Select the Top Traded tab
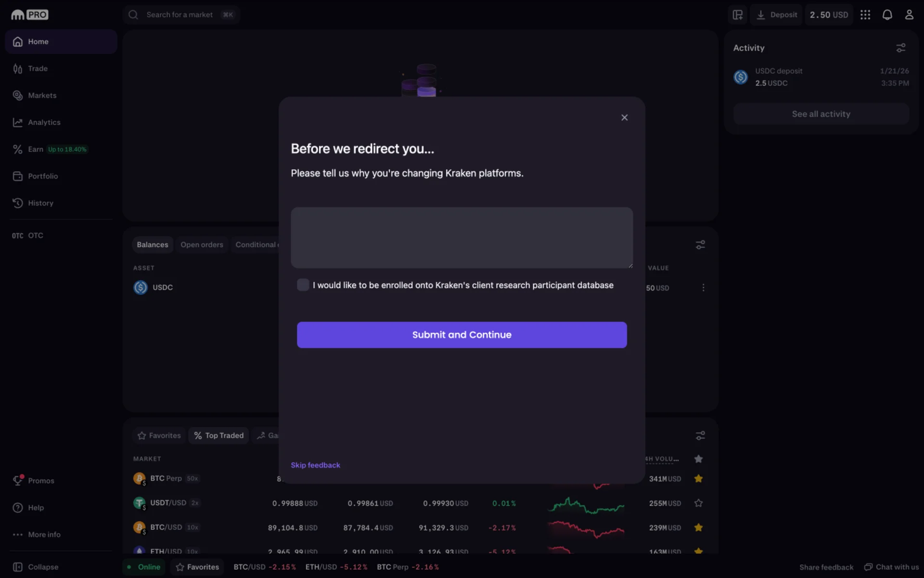 pyautogui.click(x=219, y=435)
